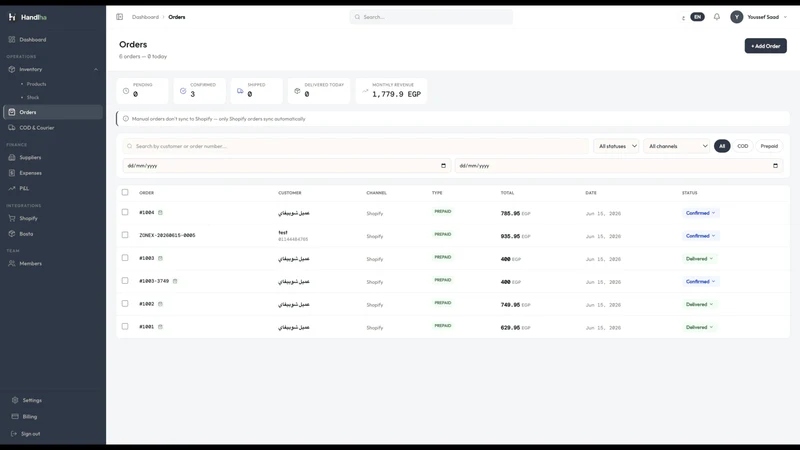Click the copy icon beside order #1003-3749
Screen dimensions: 800x450
pos(175,281)
